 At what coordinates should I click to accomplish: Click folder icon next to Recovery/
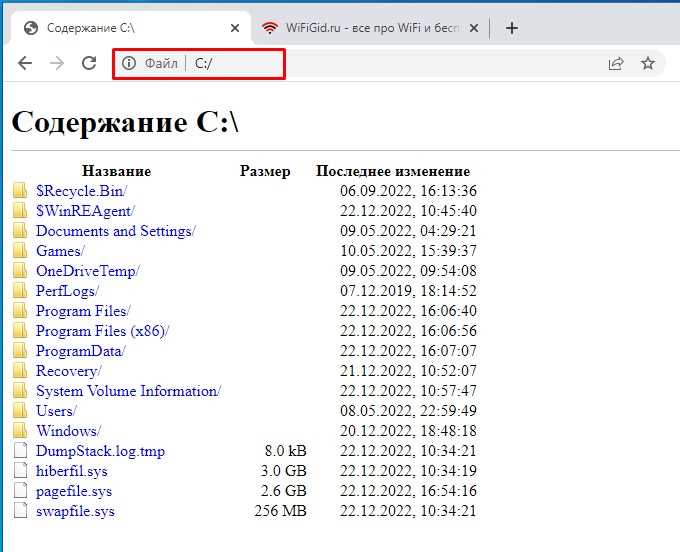[x=20, y=370]
